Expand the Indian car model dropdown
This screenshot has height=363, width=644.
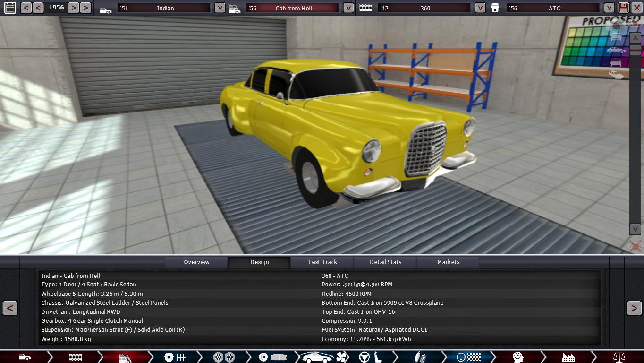point(220,8)
